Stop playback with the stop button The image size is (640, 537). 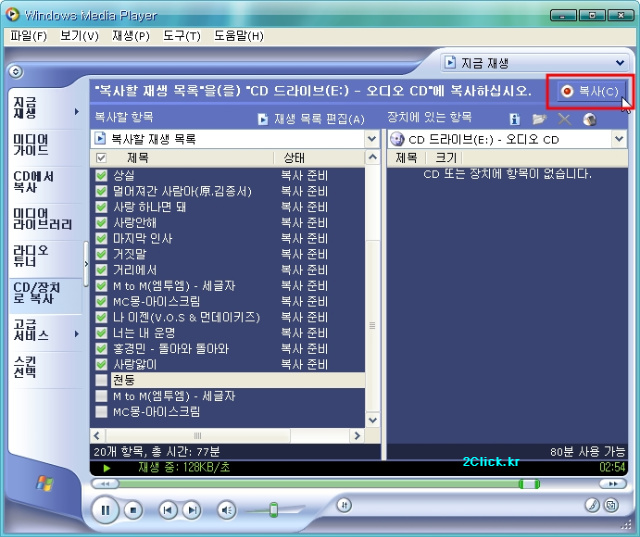click(x=133, y=510)
